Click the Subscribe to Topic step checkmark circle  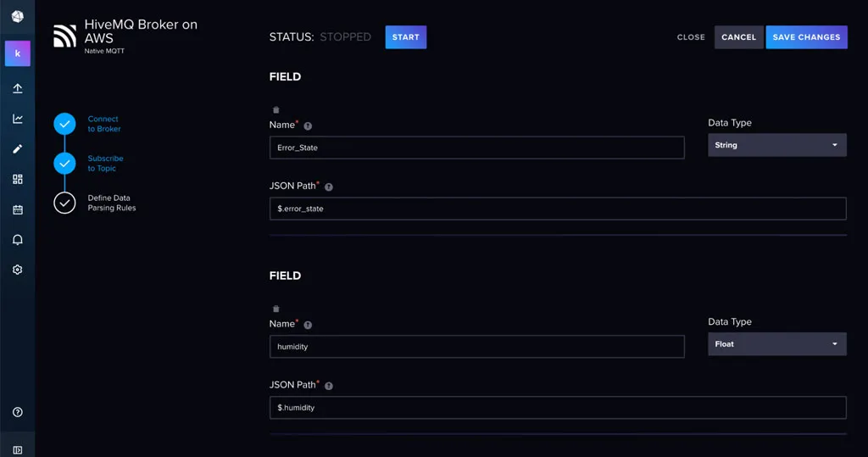(x=64, y=164)
